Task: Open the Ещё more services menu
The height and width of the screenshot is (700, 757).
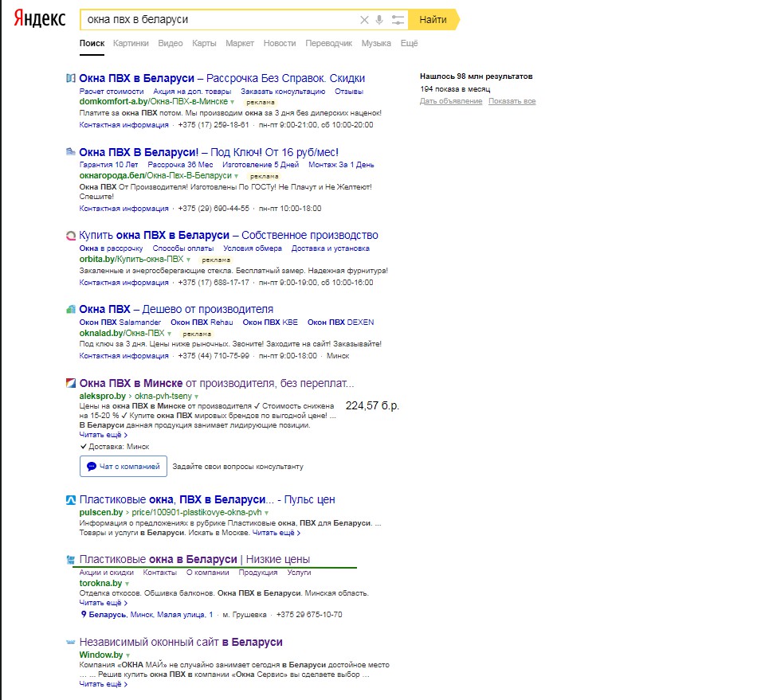Action: tap(409, 43)
